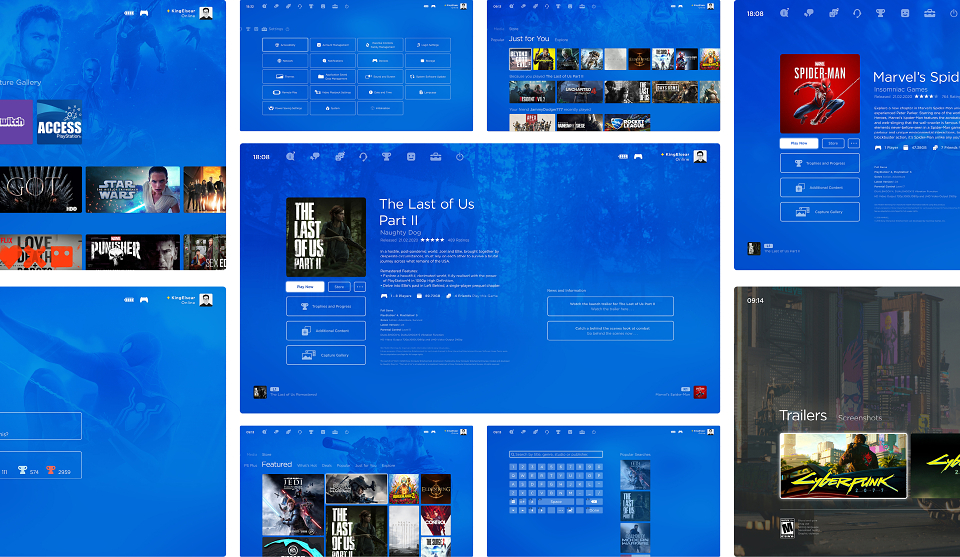Open Additional Content on Spider-Man screen
Viewport: 960px width, 557px height.
coord(820,187)
